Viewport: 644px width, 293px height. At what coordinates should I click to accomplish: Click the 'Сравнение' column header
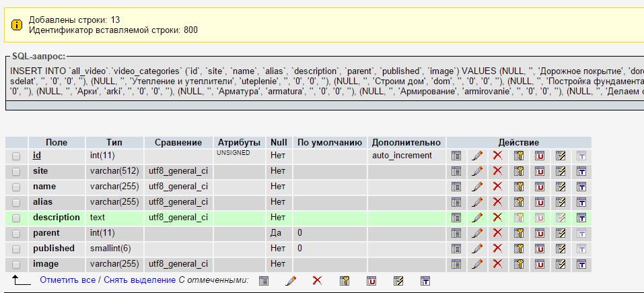tap(178, 143)
